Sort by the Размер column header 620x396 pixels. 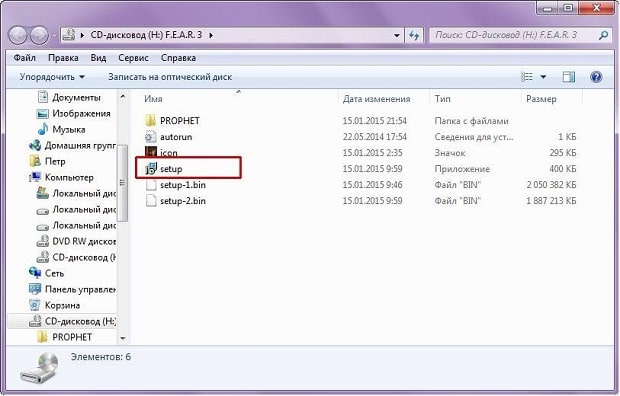[x=541, y=99]
